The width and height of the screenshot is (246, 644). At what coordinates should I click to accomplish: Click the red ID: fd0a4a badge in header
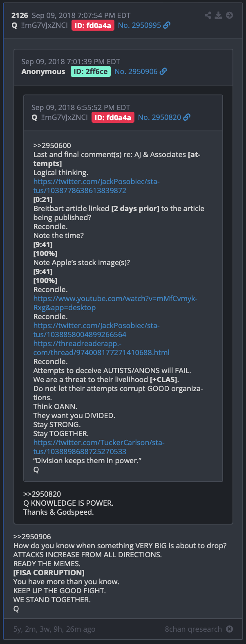tap(93, 25)
